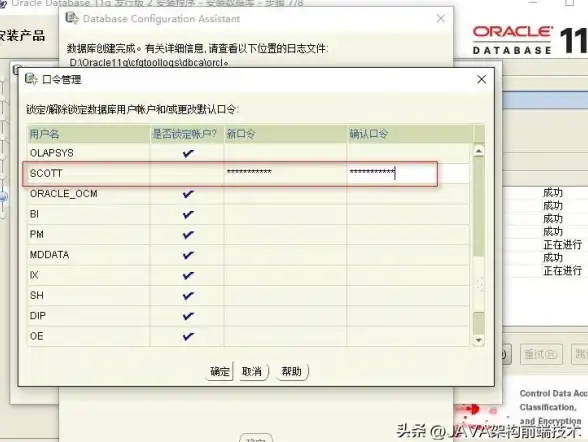Select the OE user name

coord(36,336)
